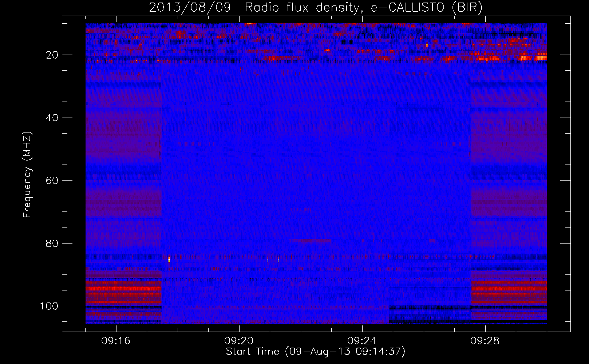Image resolution: width=589 pixels, height=364 pixels.
Task: Click the 09:20 time axis label
Action: pos(239,341)
